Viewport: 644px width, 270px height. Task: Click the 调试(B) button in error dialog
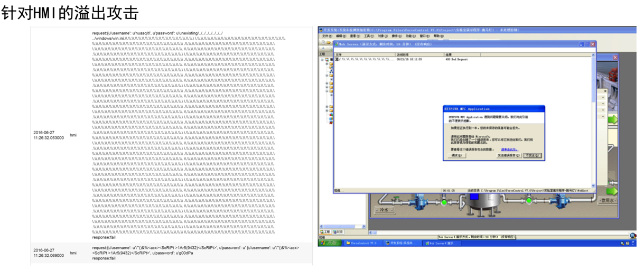tap(457, 155)
